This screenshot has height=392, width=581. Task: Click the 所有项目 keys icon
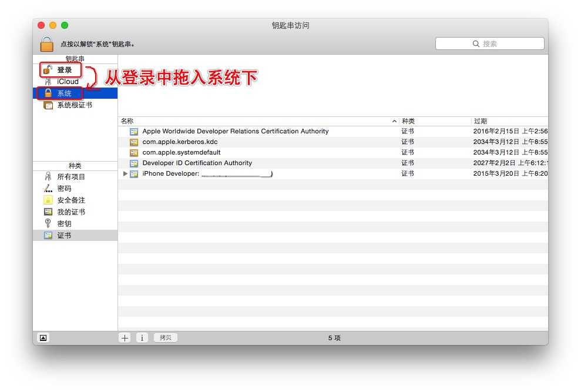tap(48, 176)
